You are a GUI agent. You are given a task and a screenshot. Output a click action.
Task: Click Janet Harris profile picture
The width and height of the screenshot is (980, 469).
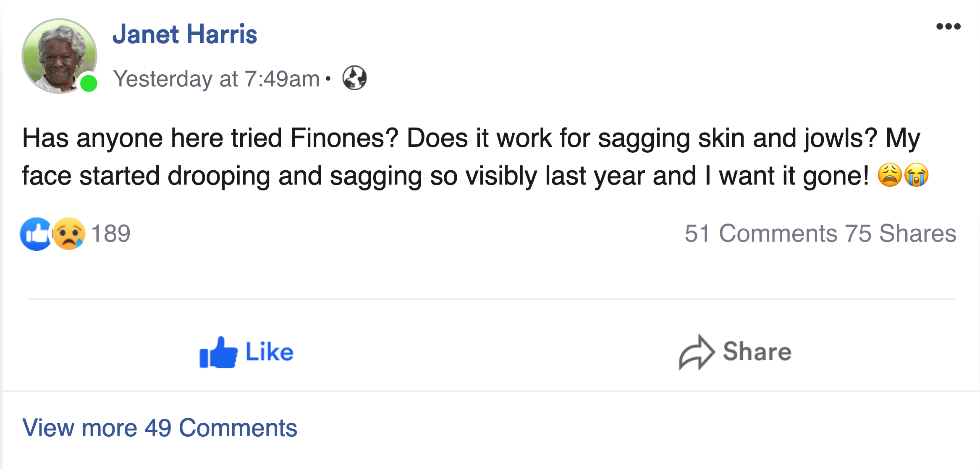pos(59,55)
